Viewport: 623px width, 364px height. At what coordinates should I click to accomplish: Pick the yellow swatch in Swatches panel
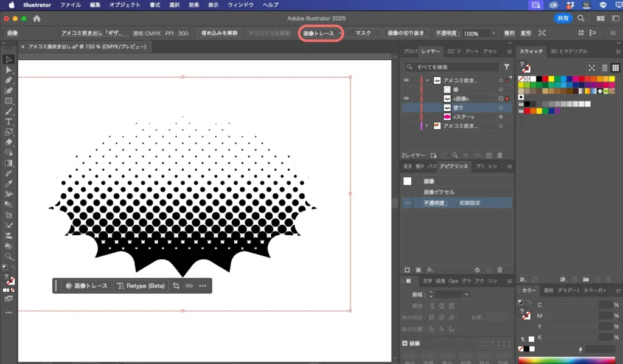click(551, 79)
